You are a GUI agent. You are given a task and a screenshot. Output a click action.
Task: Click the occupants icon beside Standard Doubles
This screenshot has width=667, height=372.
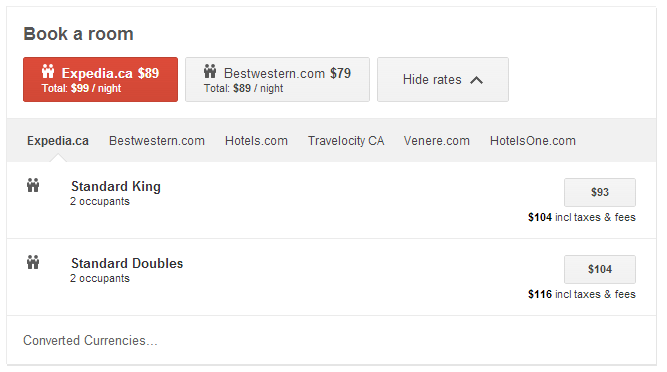coord(33,262)
